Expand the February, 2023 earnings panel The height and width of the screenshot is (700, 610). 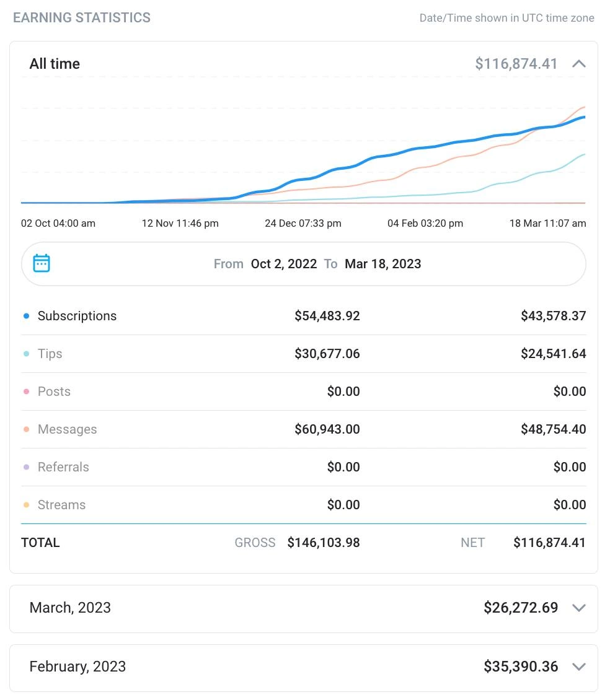(579, 667)
